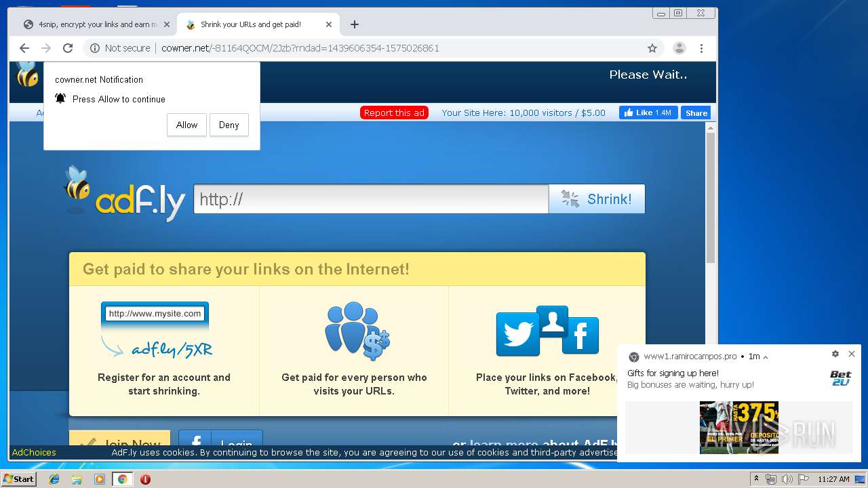Click the Facebook f icon
The height and width of the screenshot is (488, 868).
[x=580, y=335]
